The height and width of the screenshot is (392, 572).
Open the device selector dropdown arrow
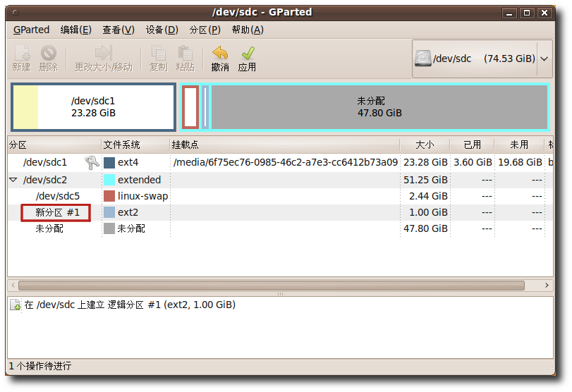tap(544, 59)
